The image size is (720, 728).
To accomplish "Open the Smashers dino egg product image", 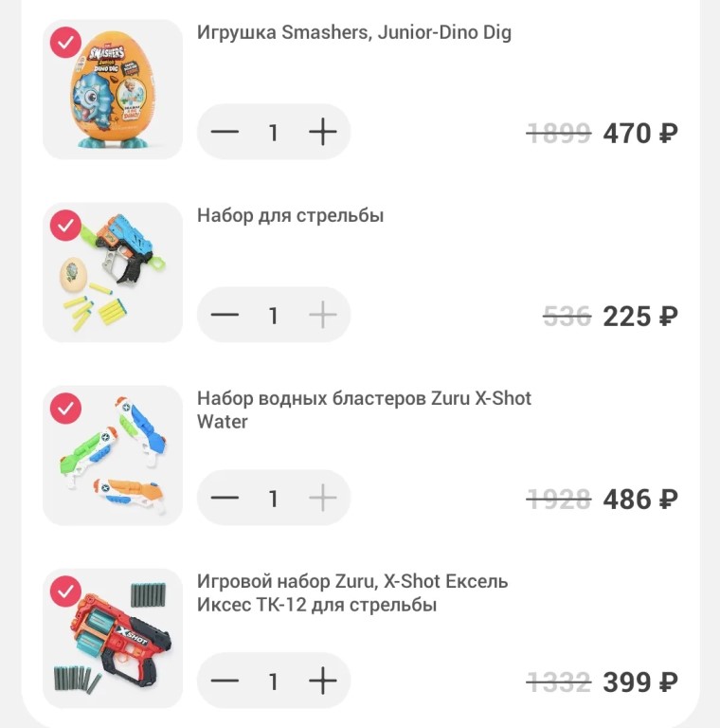I will pyautogui.click(x=113, y=90).
